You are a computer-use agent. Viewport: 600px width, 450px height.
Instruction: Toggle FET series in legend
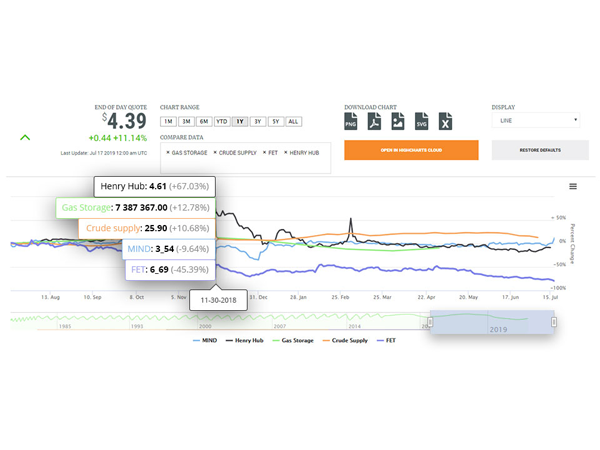coord(386,341)
